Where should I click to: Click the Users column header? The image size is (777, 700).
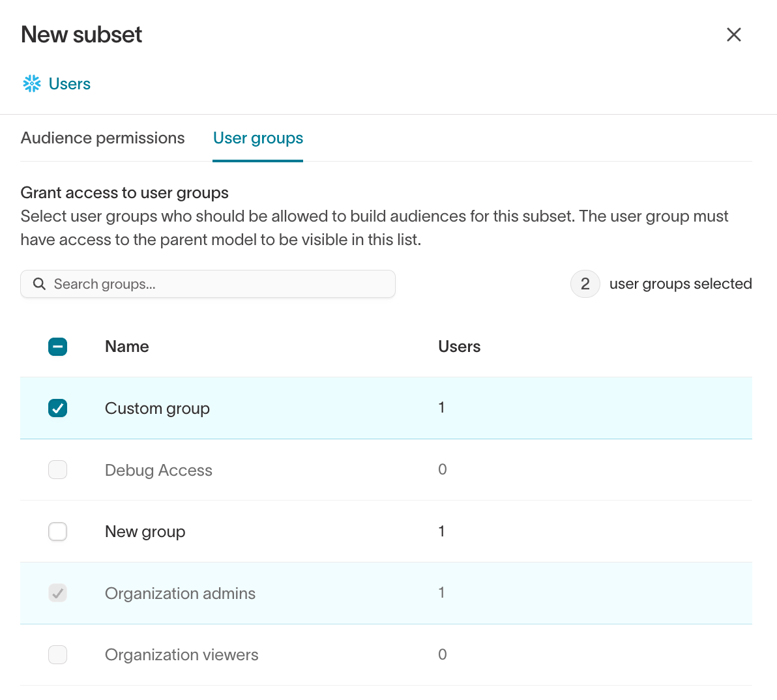click(460, 346)
